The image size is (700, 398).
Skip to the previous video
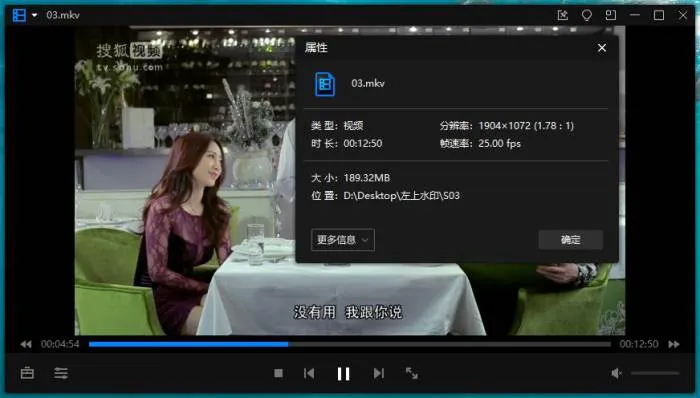[309, 373]
